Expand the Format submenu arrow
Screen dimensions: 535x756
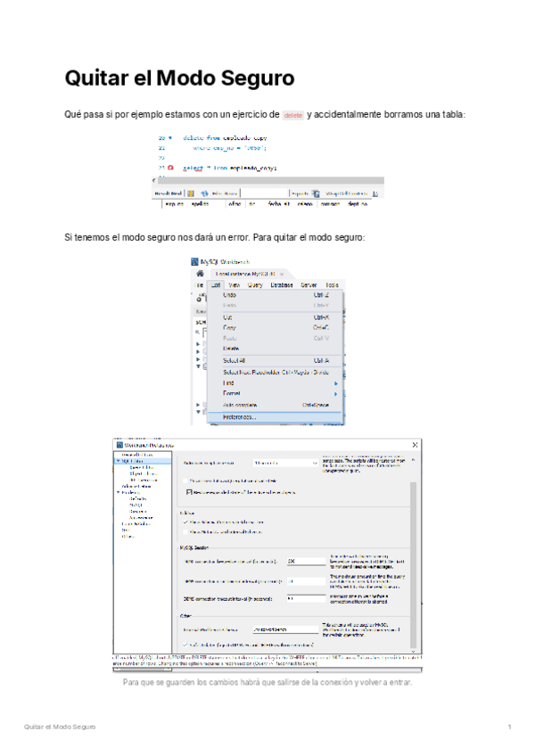point(336,394)
